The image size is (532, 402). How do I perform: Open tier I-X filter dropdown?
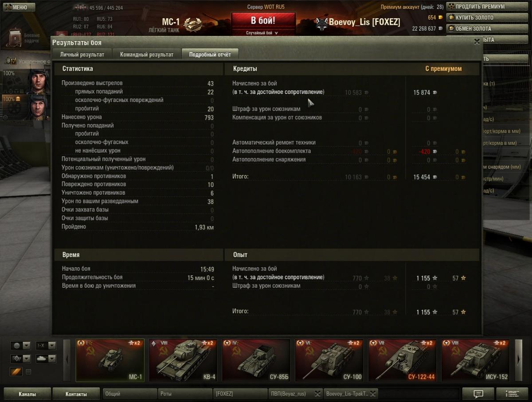click(46, 346)
